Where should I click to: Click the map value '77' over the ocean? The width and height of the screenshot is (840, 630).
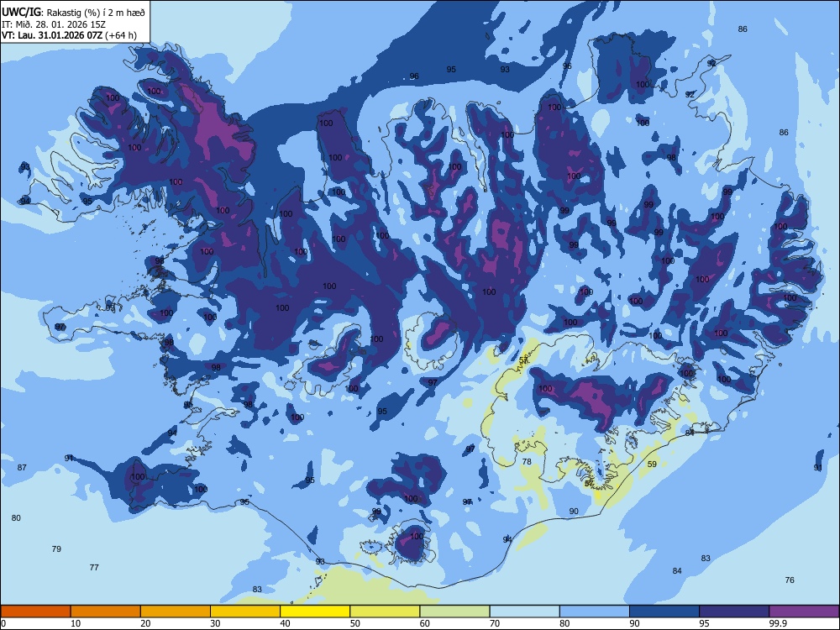point(94,567)
